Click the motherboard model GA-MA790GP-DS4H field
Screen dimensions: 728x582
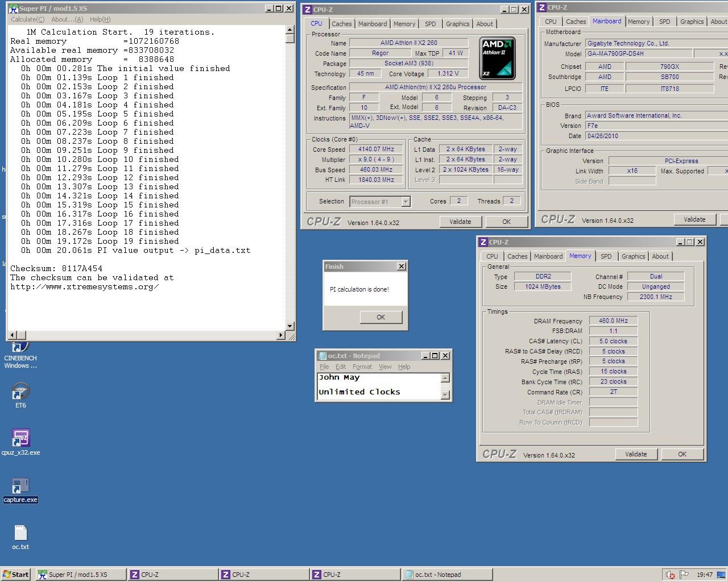pos(639,53)
